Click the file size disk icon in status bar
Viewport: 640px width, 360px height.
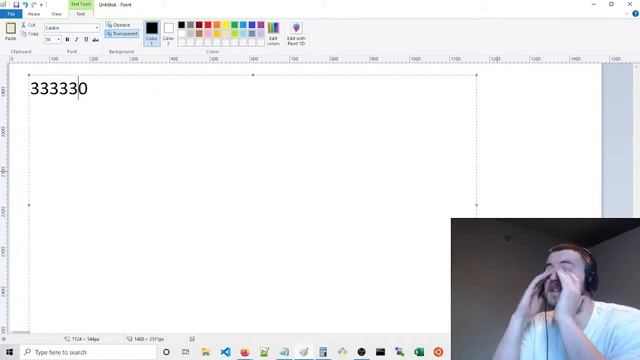192,339
